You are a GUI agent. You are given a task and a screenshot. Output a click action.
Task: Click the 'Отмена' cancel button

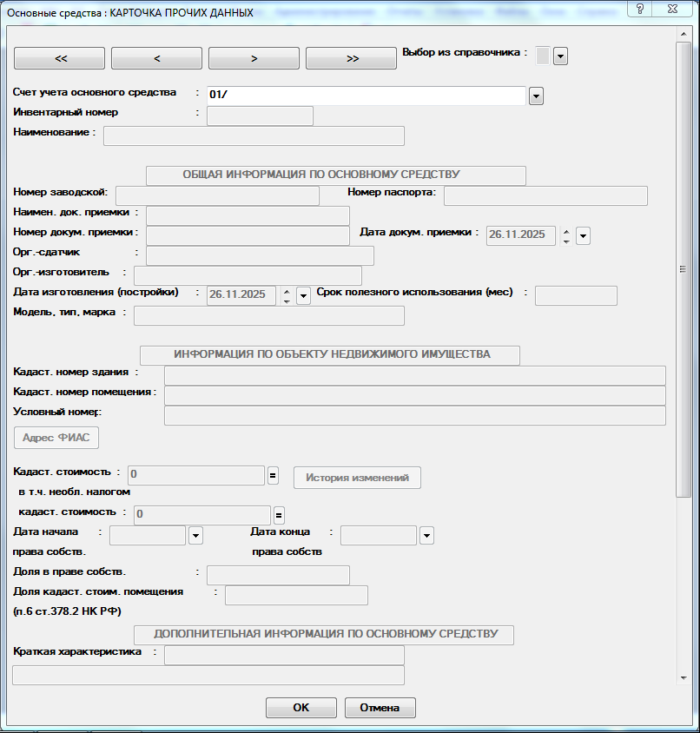(x=380, y=708)
